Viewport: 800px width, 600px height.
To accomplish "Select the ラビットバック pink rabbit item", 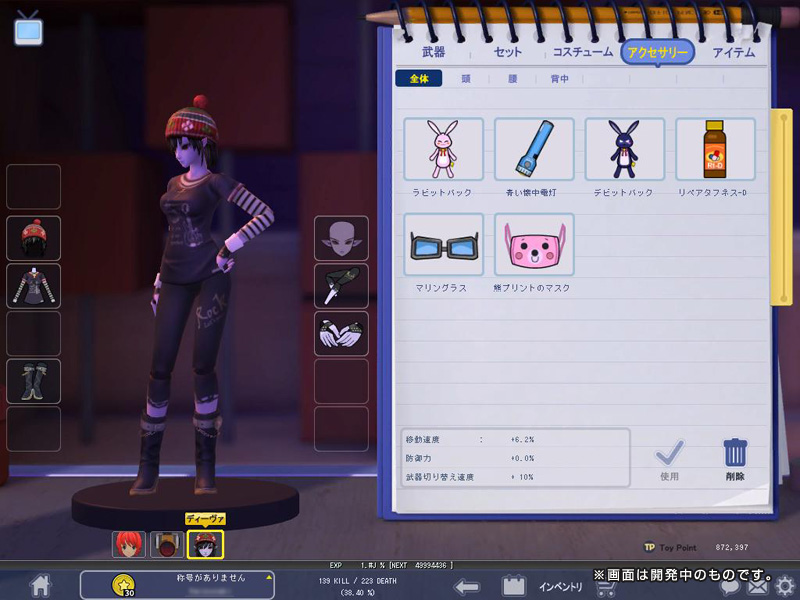I will click(x=443, y=149).
